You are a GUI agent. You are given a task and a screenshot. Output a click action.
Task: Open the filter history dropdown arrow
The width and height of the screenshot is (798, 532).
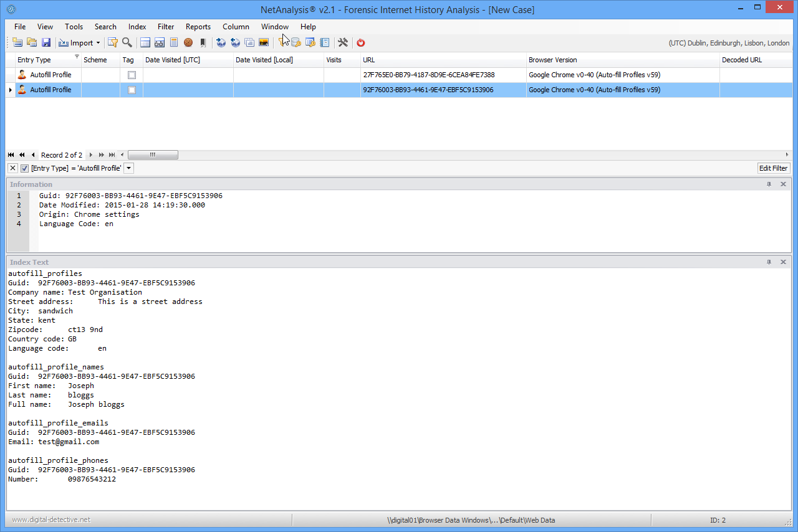click(129, 168)
